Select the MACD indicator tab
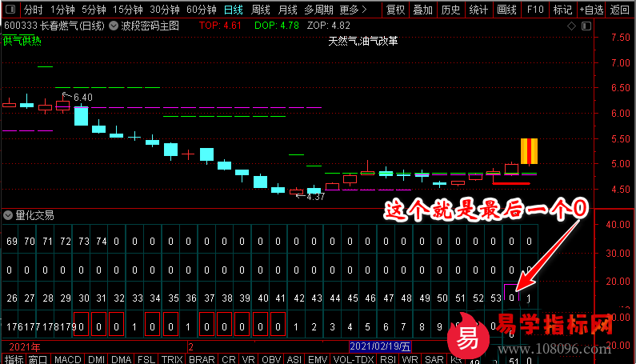The image size is (636, 364). click(x=68, y=359)
